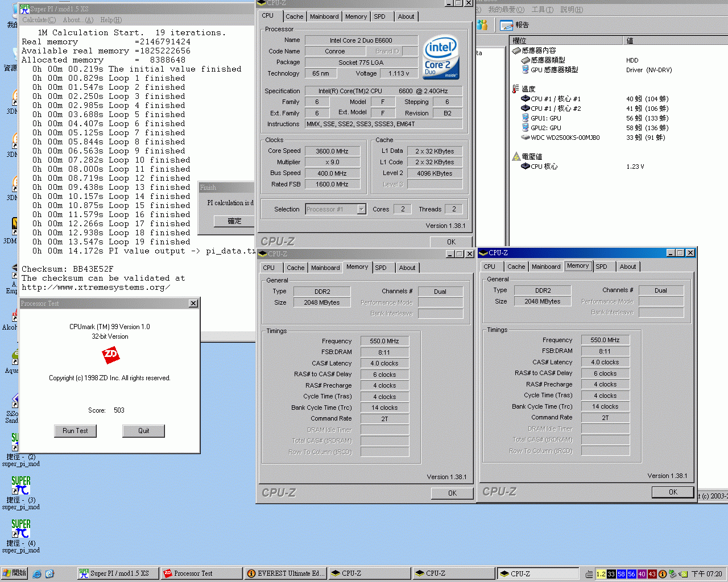The image size is (728, 582).
Task: Select the 感應器內容 sensor chip entry
Action: click(x=534, y=51)
